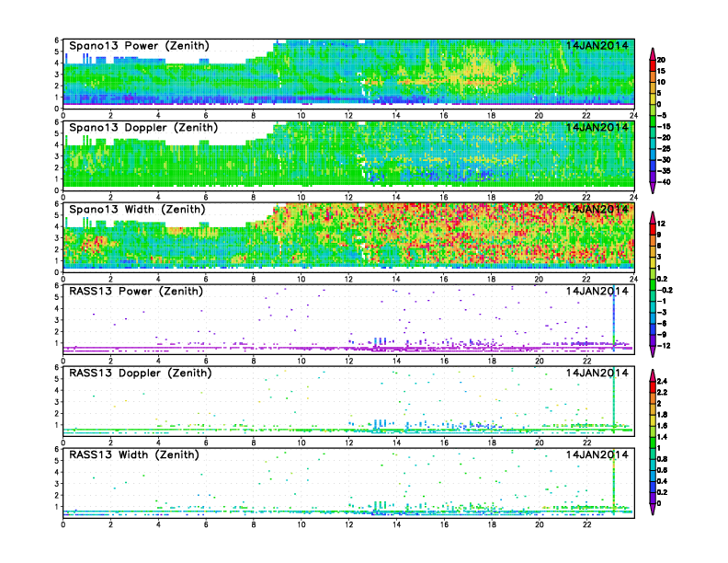
Task: Click the top colorbar label -40
Action: click(664, 182)
